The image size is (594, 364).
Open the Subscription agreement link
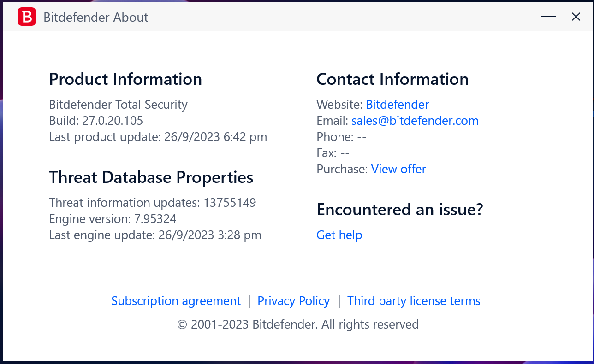[x=176, y=301]
